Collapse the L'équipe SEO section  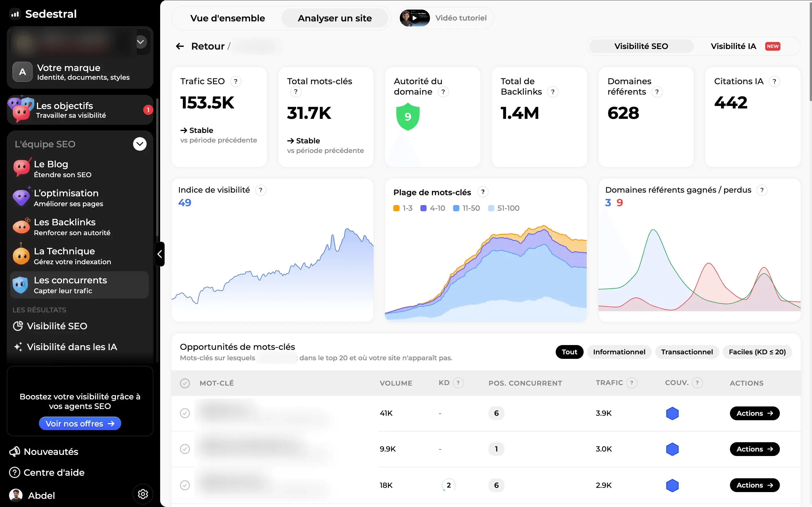[140, 144]
